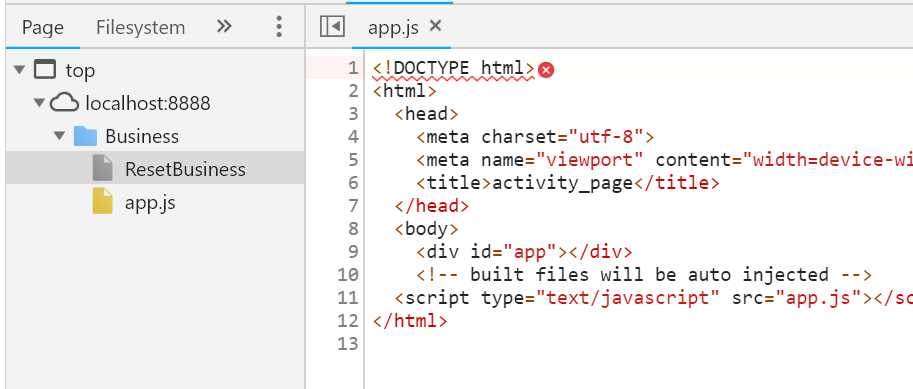913x389 pixels.
Task: Click the localhost:8888 cloud icon
Action: [x=64, y=103]
